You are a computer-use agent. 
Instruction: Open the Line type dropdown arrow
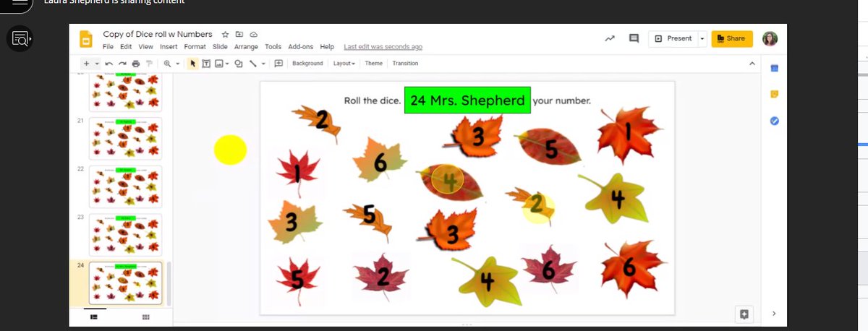[263, 64]
